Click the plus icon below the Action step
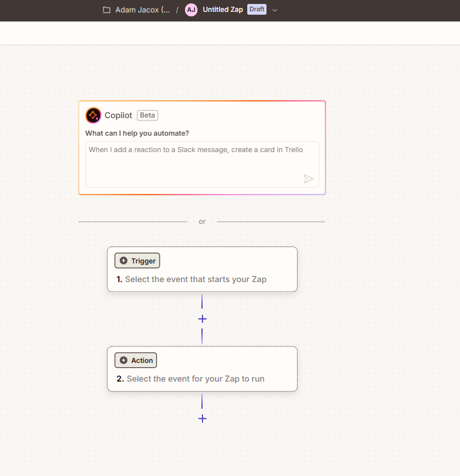 point(202,418)
